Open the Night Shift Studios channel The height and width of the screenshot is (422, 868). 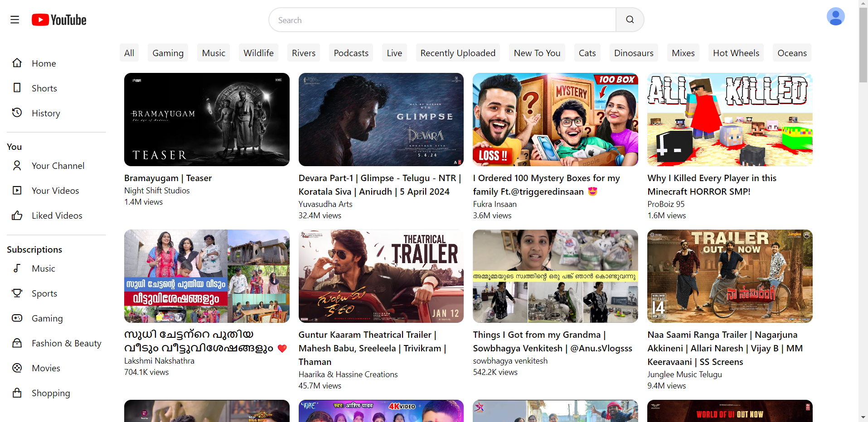pos(157,191)
